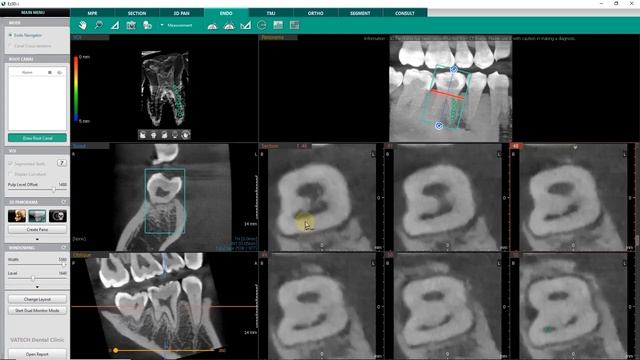Image resolution: width=640 pixels, height=360 pixels.
Task: Click the Open Report button
Action: pos(37,354)
